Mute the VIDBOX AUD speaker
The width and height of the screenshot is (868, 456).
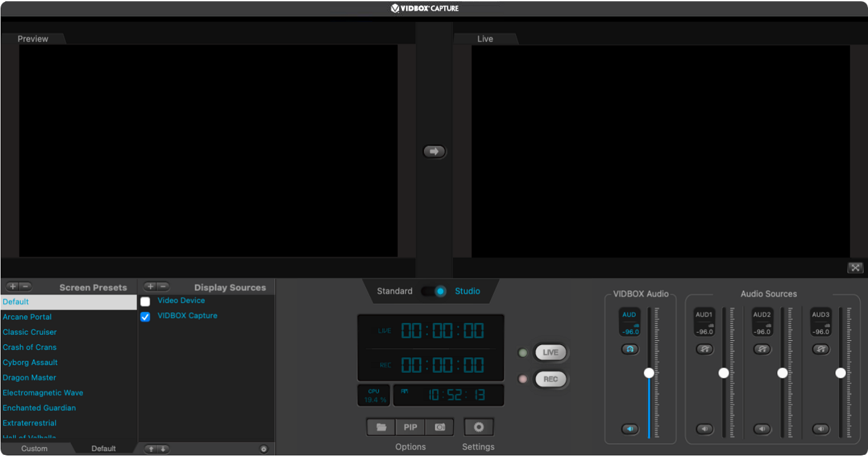point(630,429)
